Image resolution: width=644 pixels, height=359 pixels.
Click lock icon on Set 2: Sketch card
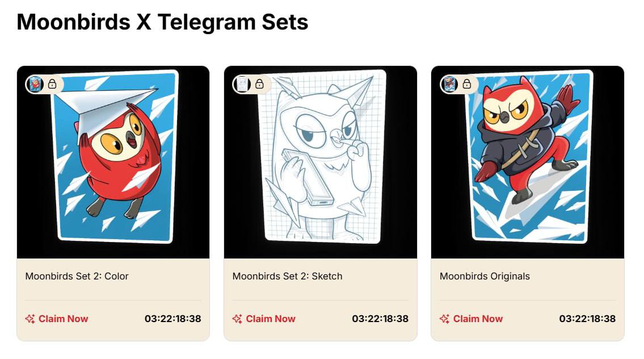tap(259, 84)
